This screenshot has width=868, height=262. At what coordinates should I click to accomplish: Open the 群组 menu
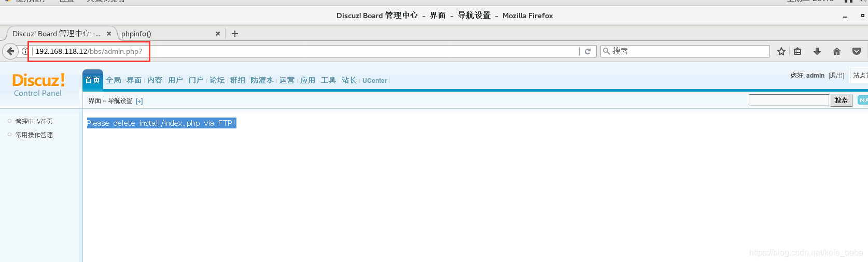coord(238,80)
